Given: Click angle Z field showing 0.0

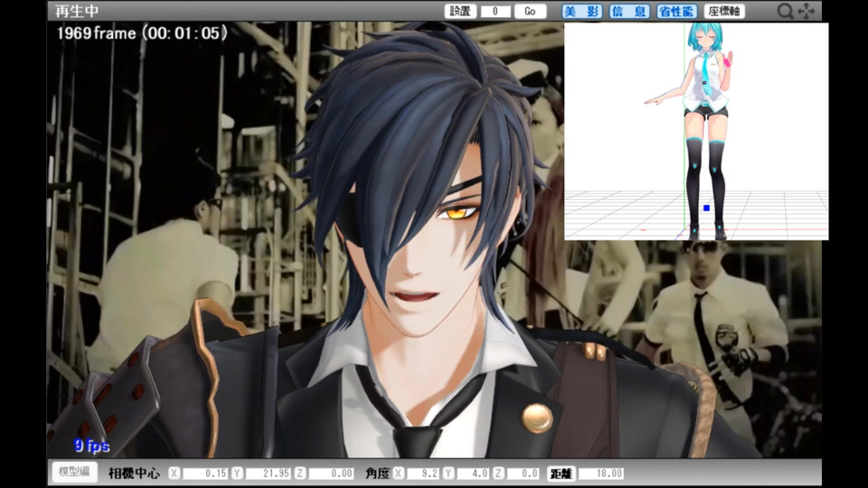Looking at the screenshot, I should click(x=523, y=473).
